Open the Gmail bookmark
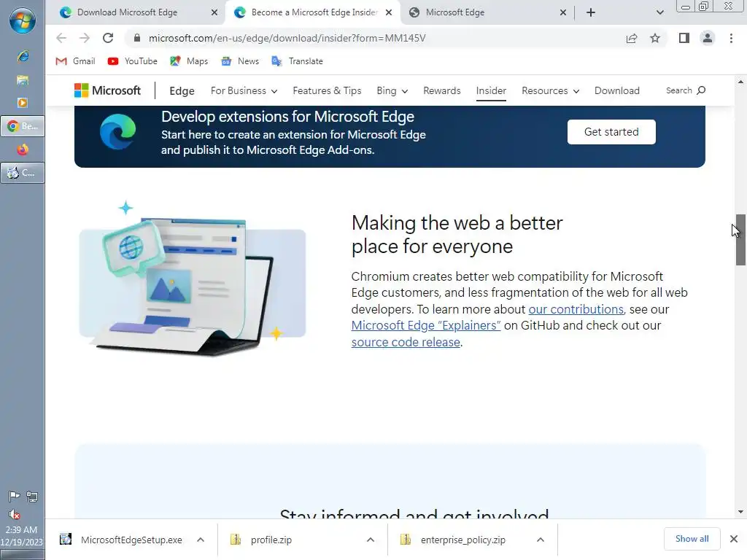This screenshot has height=560, width=747. tap(75, 61)
